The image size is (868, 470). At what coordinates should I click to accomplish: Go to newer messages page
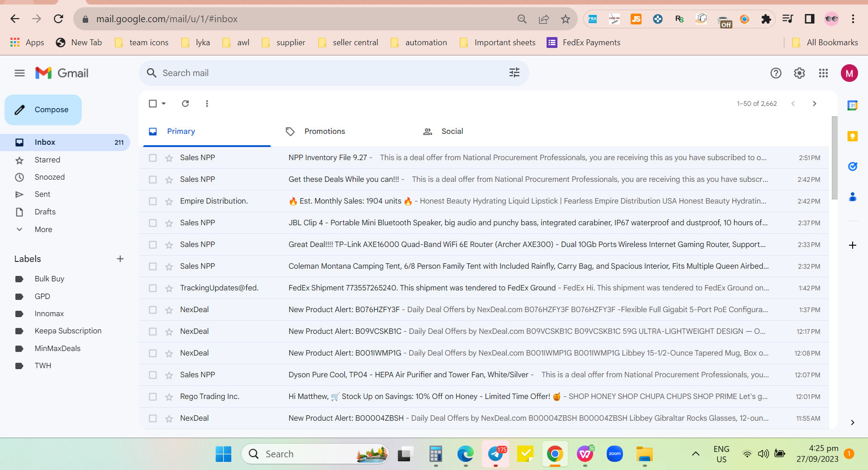(x=793, y=104)
